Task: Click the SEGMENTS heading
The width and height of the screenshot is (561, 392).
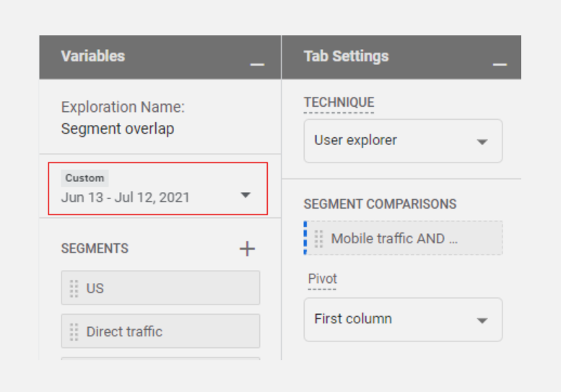Action: (95, 248)
